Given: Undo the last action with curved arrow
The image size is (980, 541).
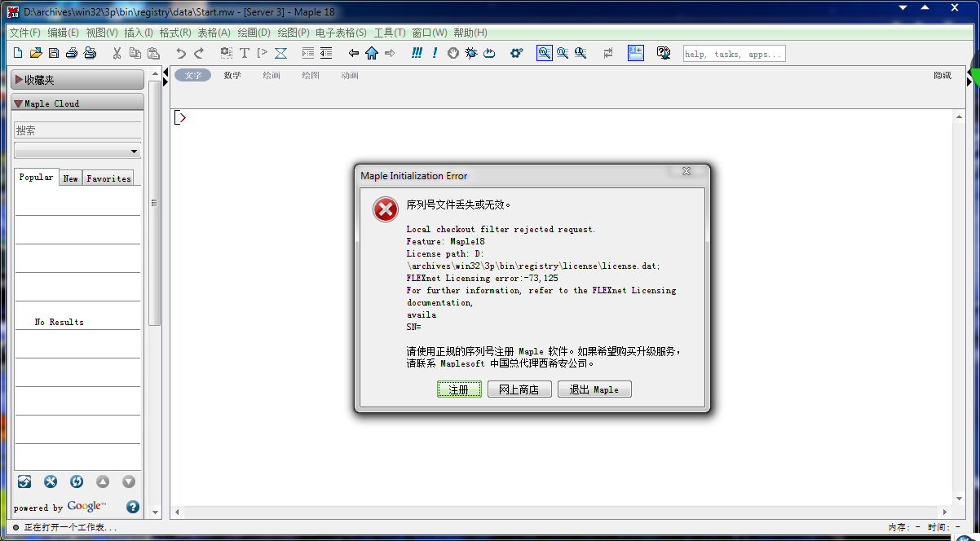Looking at the screenshot, I should point(181,54).
